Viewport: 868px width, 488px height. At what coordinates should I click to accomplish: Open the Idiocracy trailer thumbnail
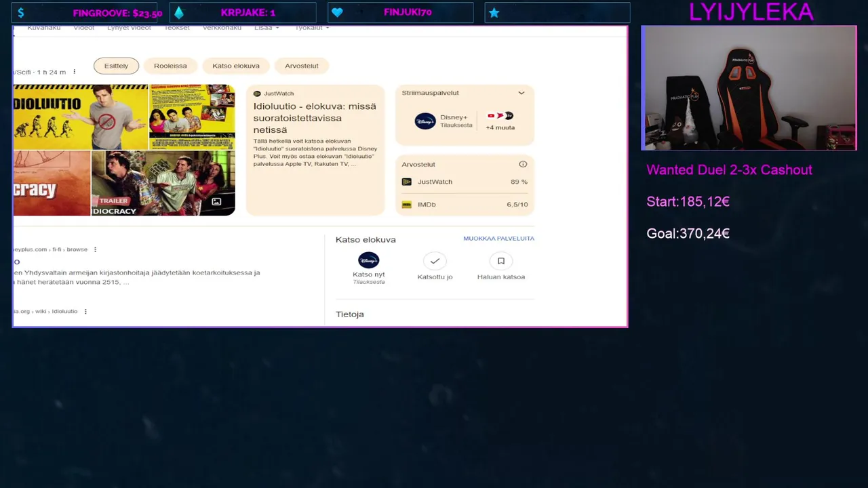tap(163, 183)
